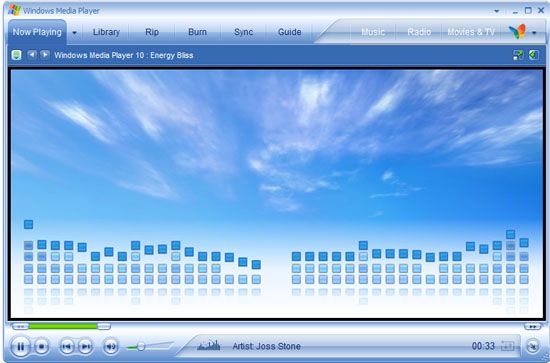Open the Radio online service
550x363 pixels.
419,32
